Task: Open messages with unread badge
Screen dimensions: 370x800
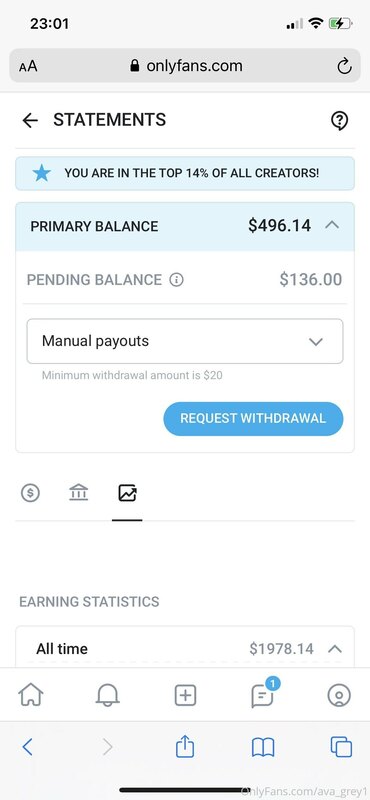Action: click(264, 694)
